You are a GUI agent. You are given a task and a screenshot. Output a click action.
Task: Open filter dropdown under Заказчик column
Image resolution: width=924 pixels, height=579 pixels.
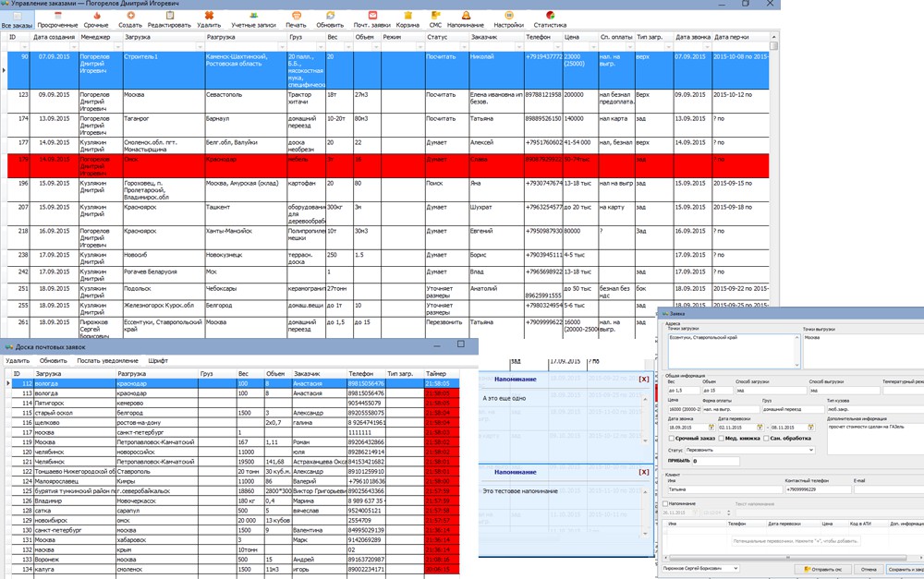tap(519, 46)
